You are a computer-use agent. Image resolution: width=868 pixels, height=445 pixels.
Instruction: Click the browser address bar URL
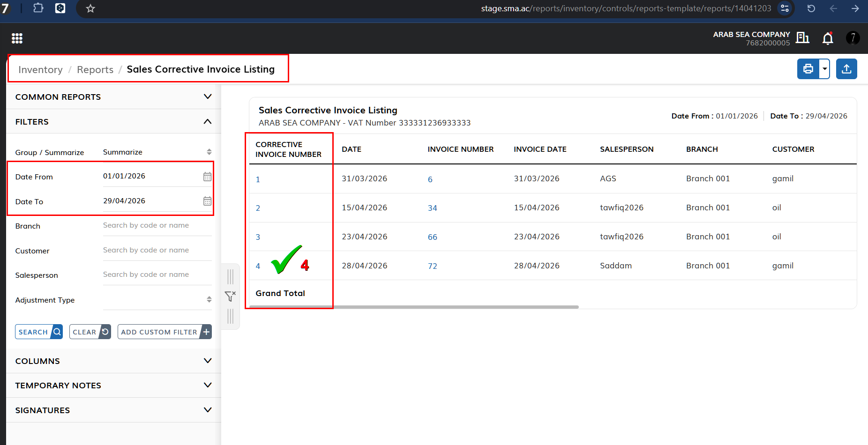[626, 8]
